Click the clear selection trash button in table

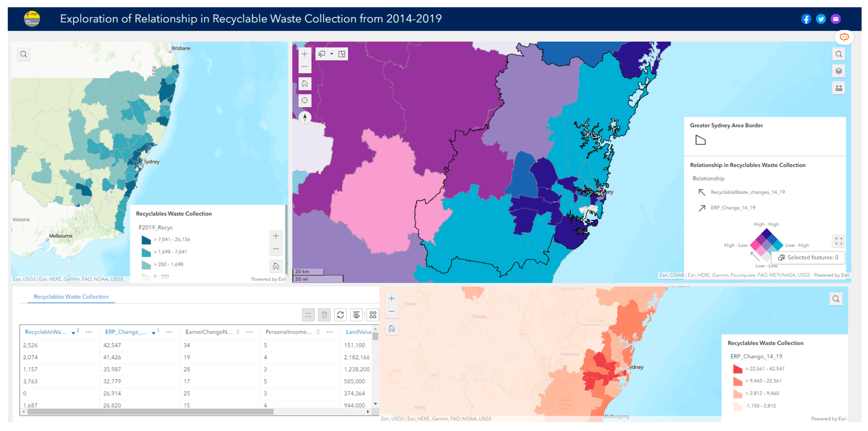point(324,315)
